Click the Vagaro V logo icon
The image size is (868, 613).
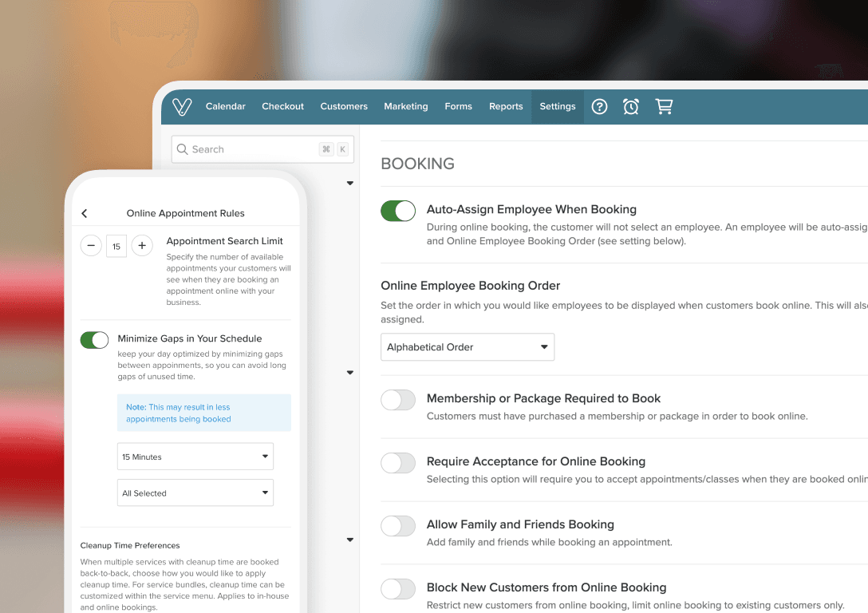(x=182, y=107)
